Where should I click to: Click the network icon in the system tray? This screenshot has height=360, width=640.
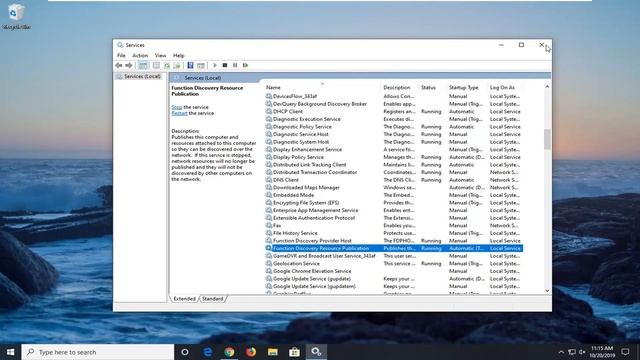pos(572,352)
